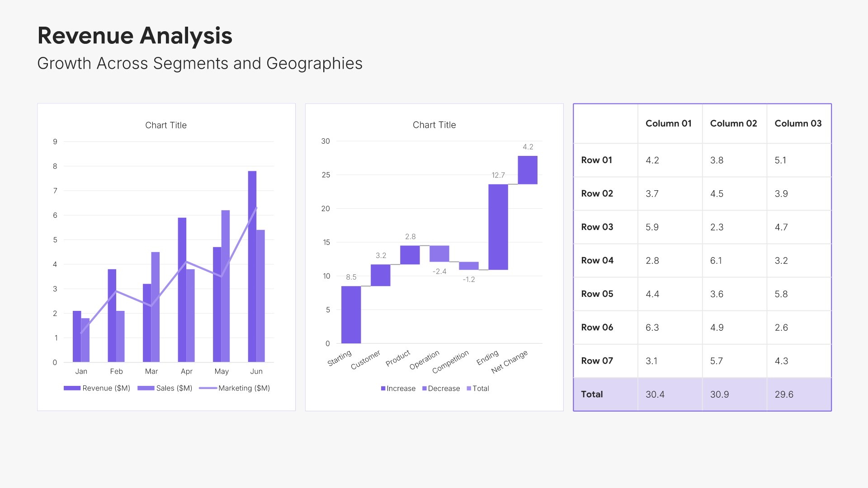This screenshot has height=488, width=868.
Task: Select the Operation -2.4 decrease bar
Action: (439, 253)
